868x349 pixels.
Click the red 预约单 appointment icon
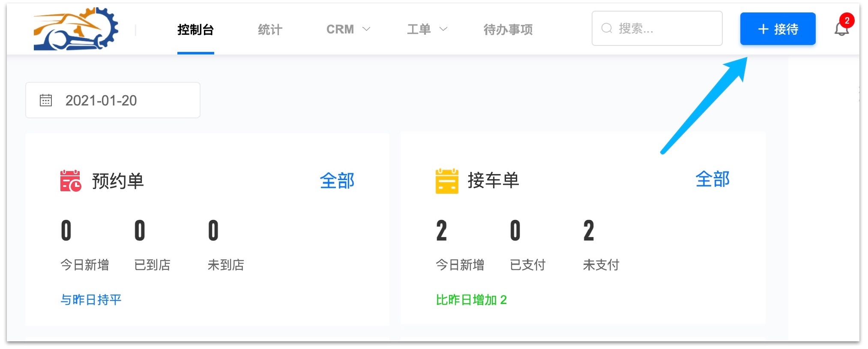point(70,181)
